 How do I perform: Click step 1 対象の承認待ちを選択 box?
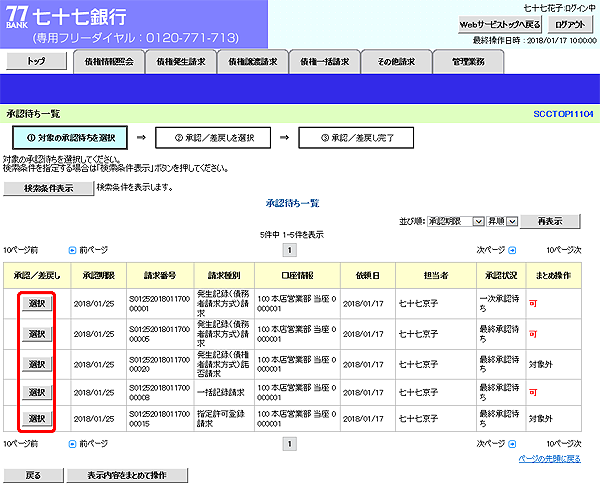(x=70, y=138)
